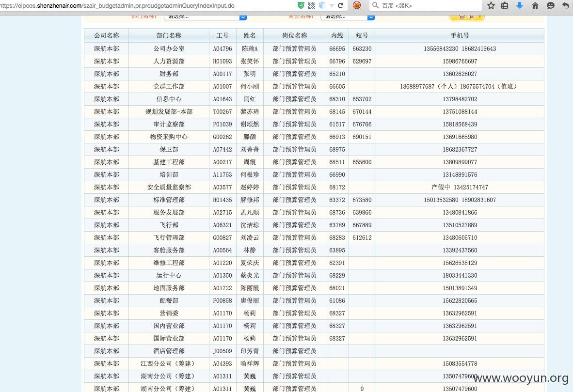Click the green shield security icon

(301, 5)
